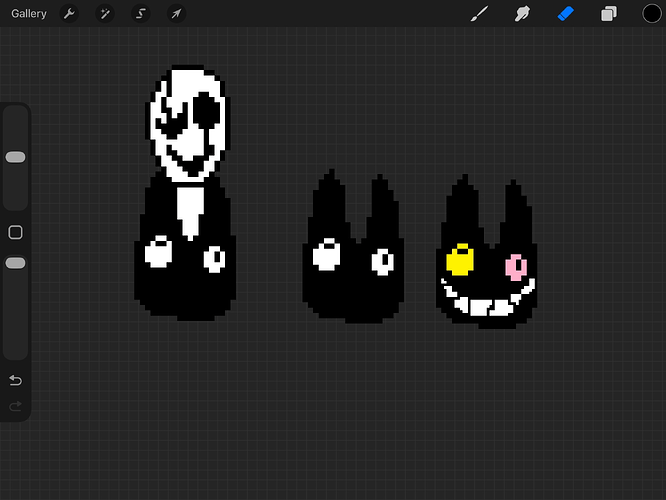The width and height of the screenshot is (666, 500).
Task: Click the yellow eye of grinning creature
Action: tap(460, 260)
